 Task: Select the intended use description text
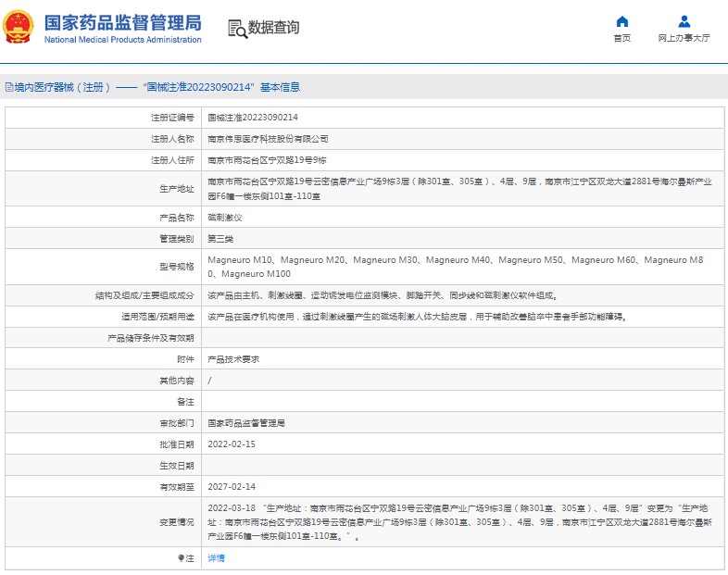click(418, 317)
